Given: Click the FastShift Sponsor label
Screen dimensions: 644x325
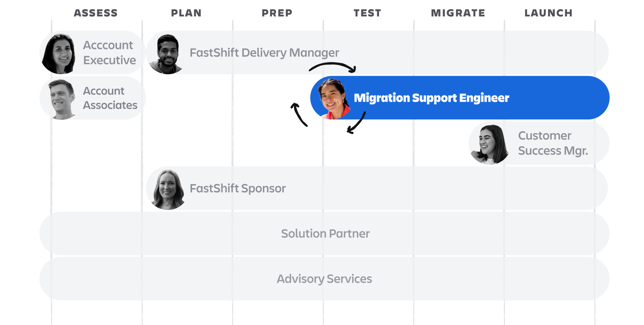Looking at the screenshot, I should click(238, 188).
